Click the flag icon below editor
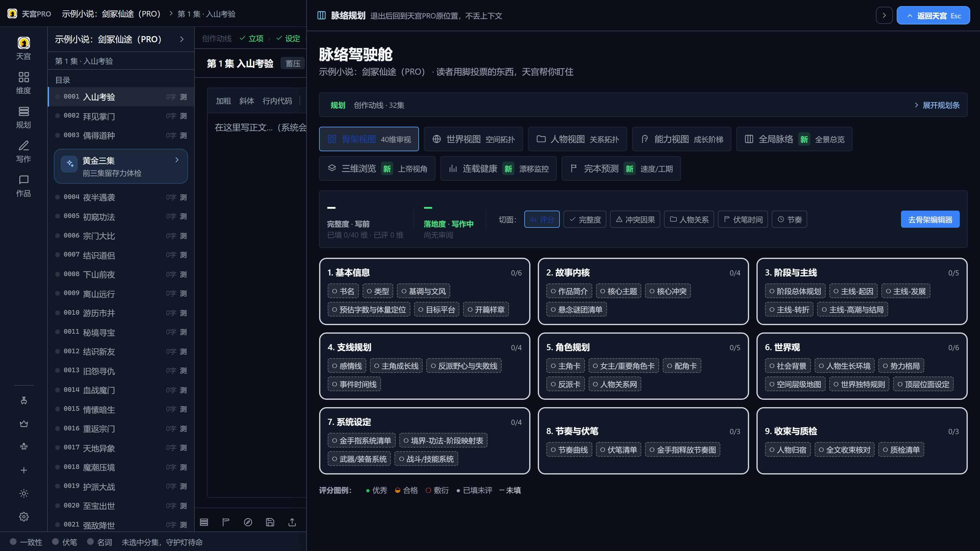This screenshot has height=551, width=980. point(226,522)
